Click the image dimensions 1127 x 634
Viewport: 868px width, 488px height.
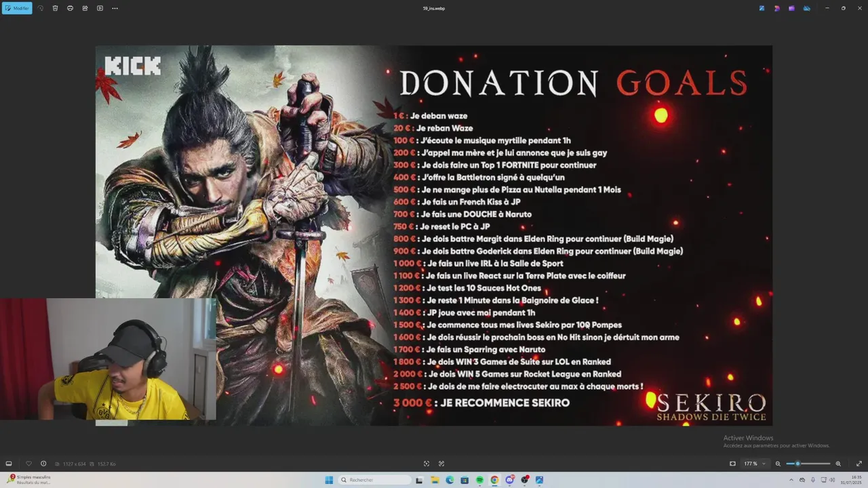pos(75,464)
